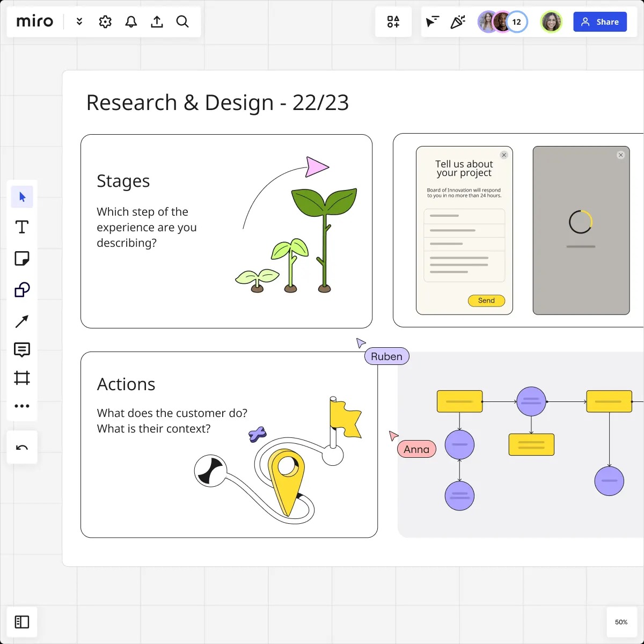Image resolution: width=644 pixels, height=644 pixels.
Task: Toggle following collaborator cursors
Action: pyautogui.click(x=433, y=21)
